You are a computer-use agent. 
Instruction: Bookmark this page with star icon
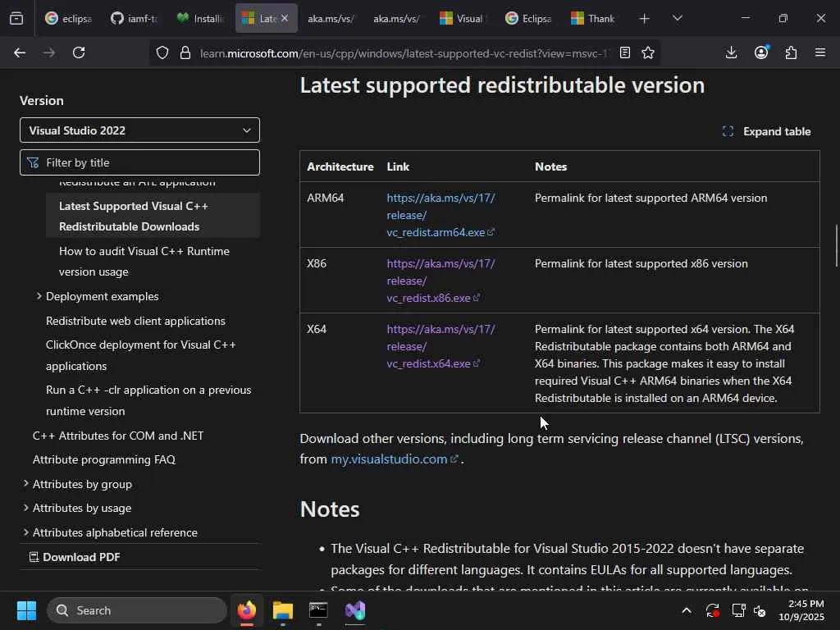[x=648, y=53]
